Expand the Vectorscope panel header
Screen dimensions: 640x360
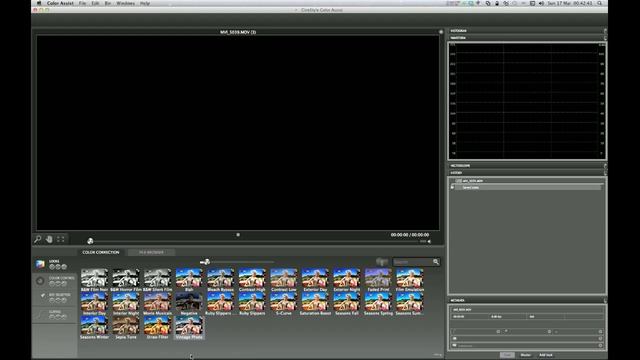click(527, 166)
